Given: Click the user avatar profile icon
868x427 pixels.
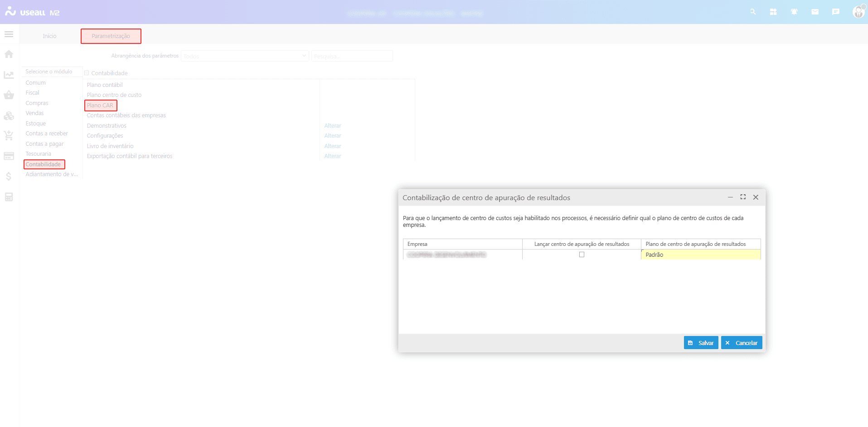Looking at the screenshot, I should click(858, 12).
